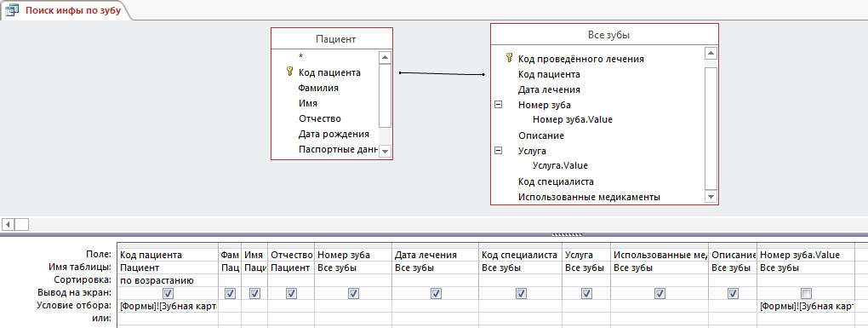Uncheck Вывод на экран for Номер зуба column
The width and height of the screenshot is (868, 328).
(353, 293)
